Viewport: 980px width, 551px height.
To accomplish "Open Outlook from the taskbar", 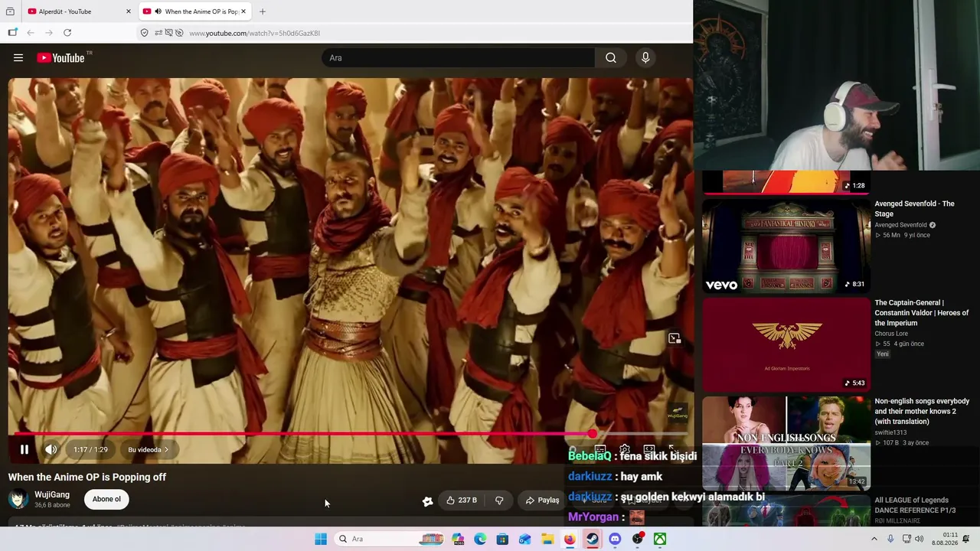I will 524,539.
